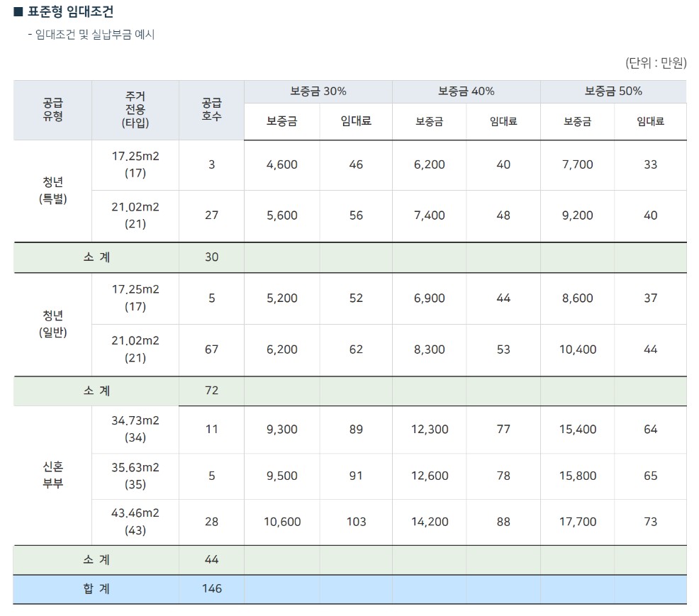This screenshot has height=616, width=699.
Task: Select the 보증금 40% column header
Action: (x=466, y=91)
